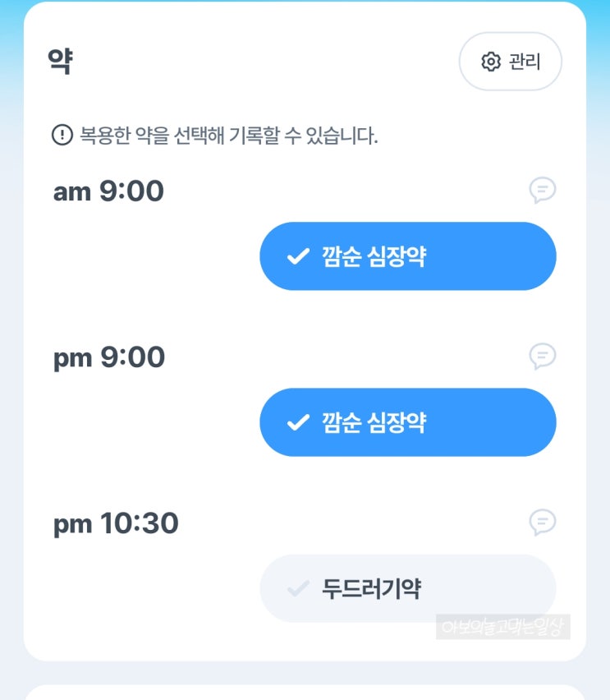Open memo bubble for pm 10:30
The height and width of the screenshot is (700, 610).
click(542, 523)
